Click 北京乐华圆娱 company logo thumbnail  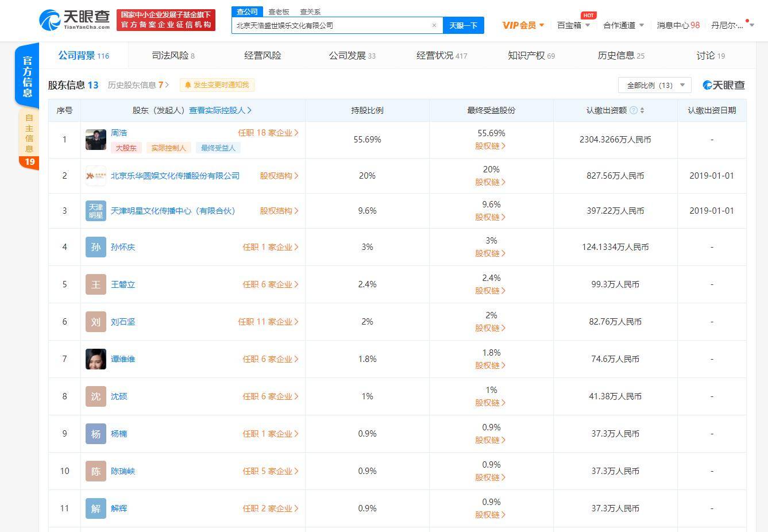96,176
